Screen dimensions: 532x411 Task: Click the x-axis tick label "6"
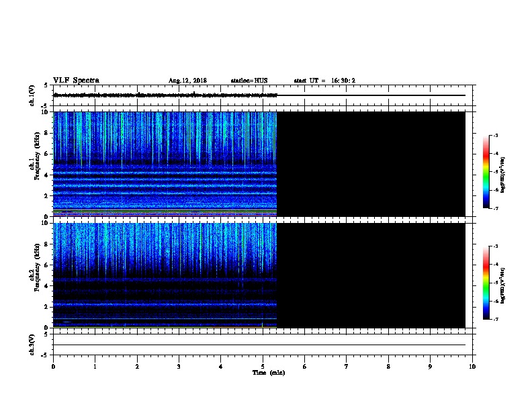[305, 367]
